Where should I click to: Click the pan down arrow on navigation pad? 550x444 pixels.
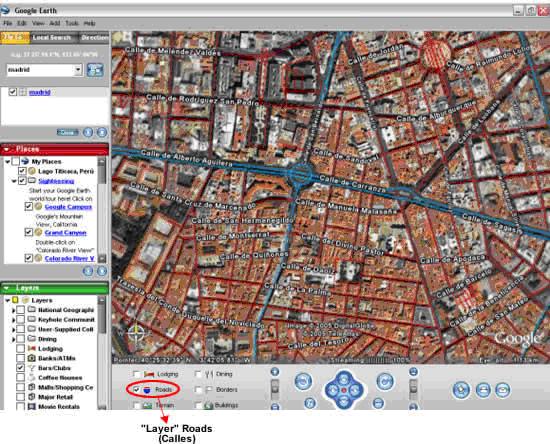[344, 401]
